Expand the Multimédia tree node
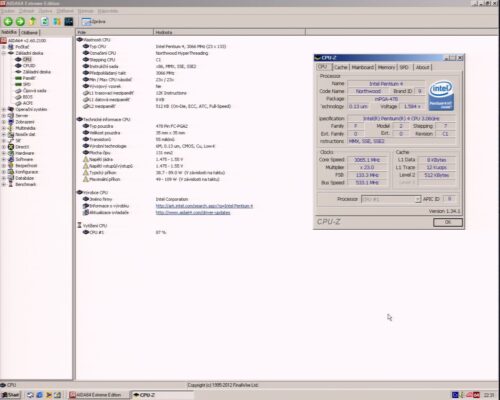This screenshot has width=500, height=400. [4, 128]
